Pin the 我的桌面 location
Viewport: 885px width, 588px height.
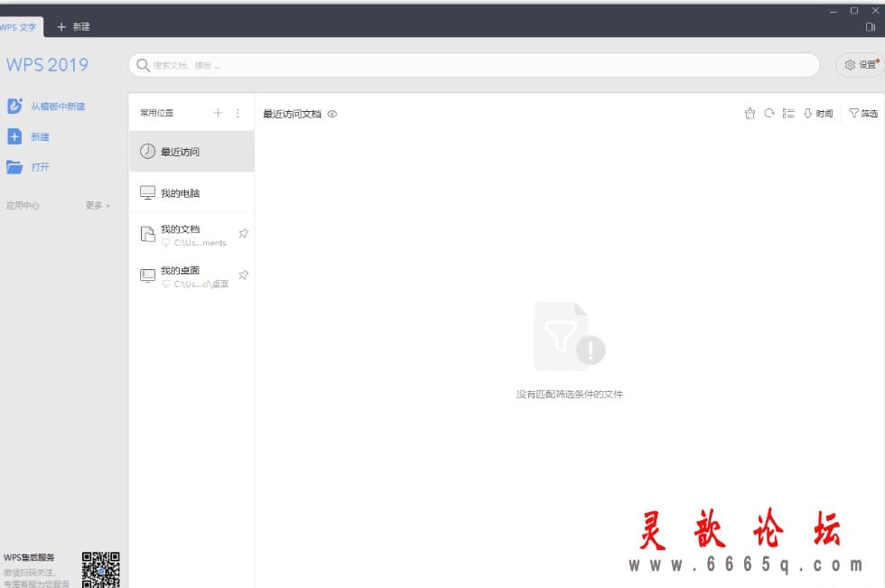point(243,275)
